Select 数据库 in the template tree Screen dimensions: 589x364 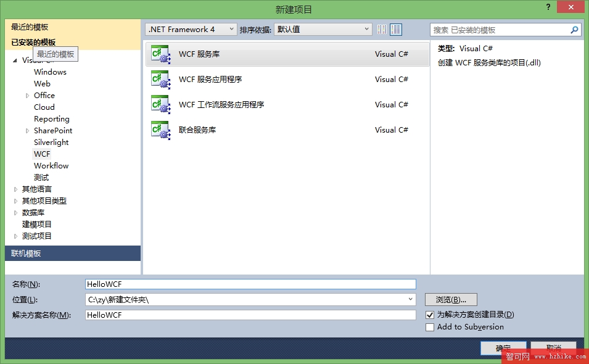(x=33, y=213)
